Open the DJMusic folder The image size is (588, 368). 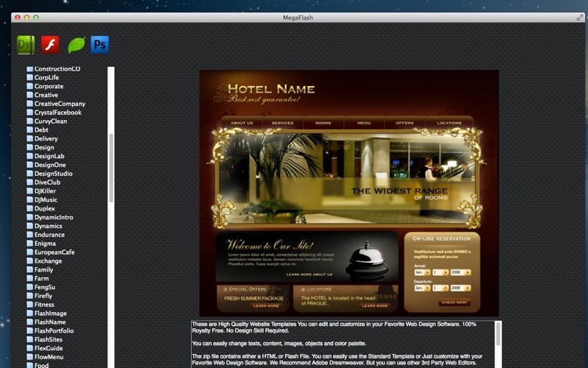(x=42, y=199)
